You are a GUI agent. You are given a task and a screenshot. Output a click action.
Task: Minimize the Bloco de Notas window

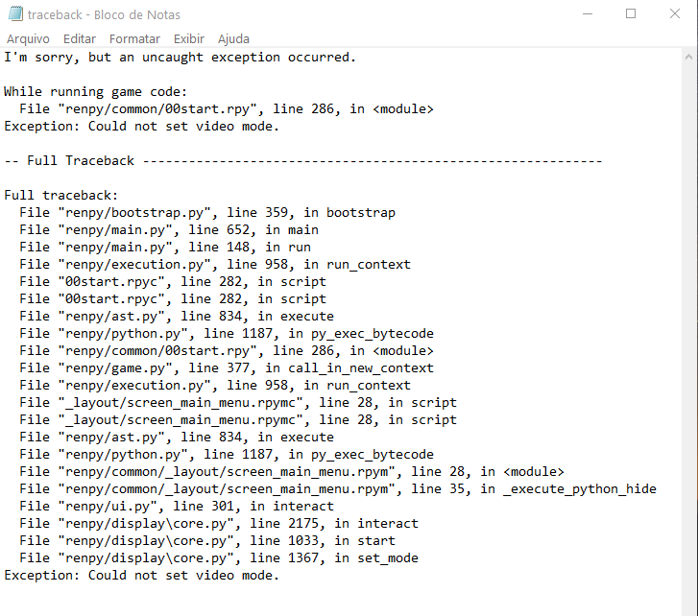pos(587,14)
